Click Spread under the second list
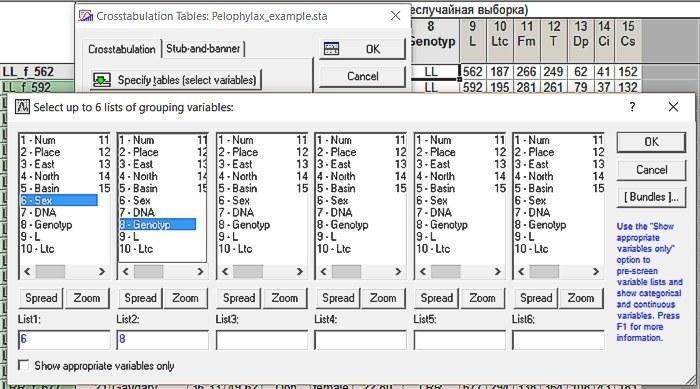Image resolution: width=700 pixels, height=389 pixels. [140, 298]
